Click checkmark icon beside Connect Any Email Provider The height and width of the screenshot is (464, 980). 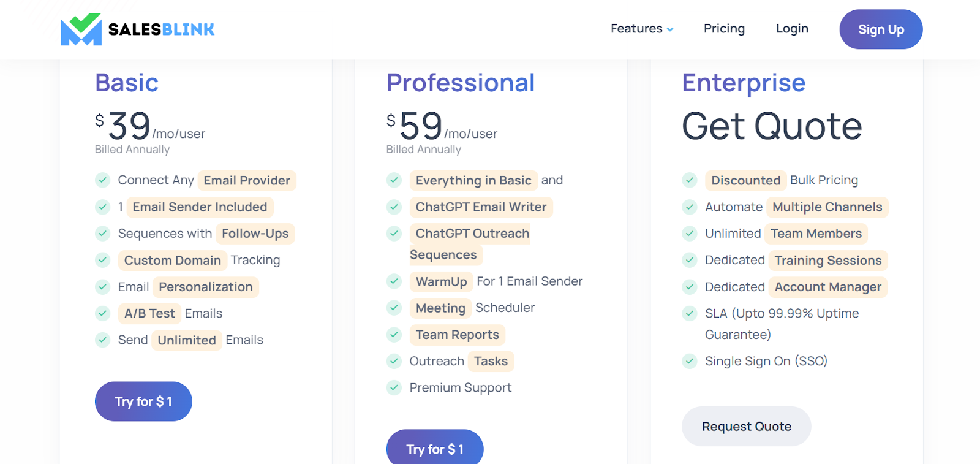point(102,180)
